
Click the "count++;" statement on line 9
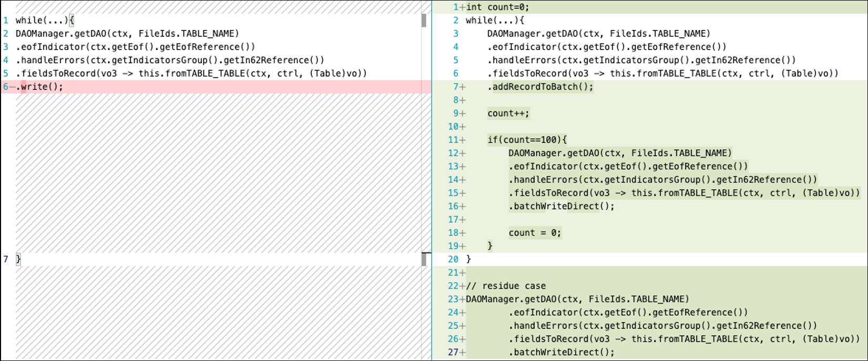tap(508, 113)
